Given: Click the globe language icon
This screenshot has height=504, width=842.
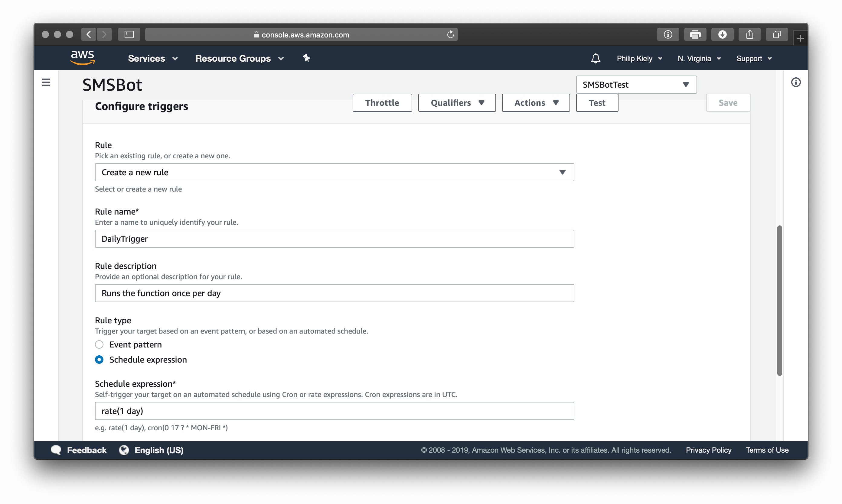Looking at the screenshot, I should click(x=124, y=450).
